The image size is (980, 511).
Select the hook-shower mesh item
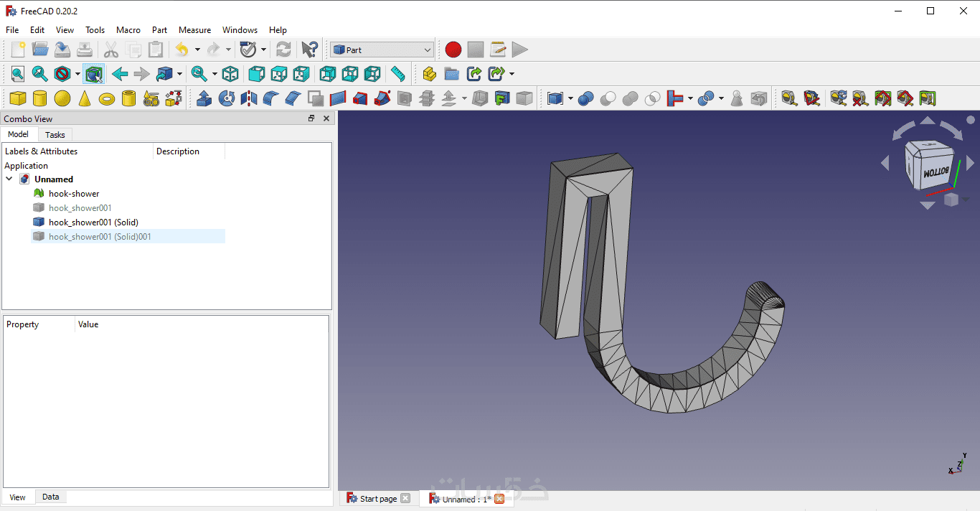(74, 194)
